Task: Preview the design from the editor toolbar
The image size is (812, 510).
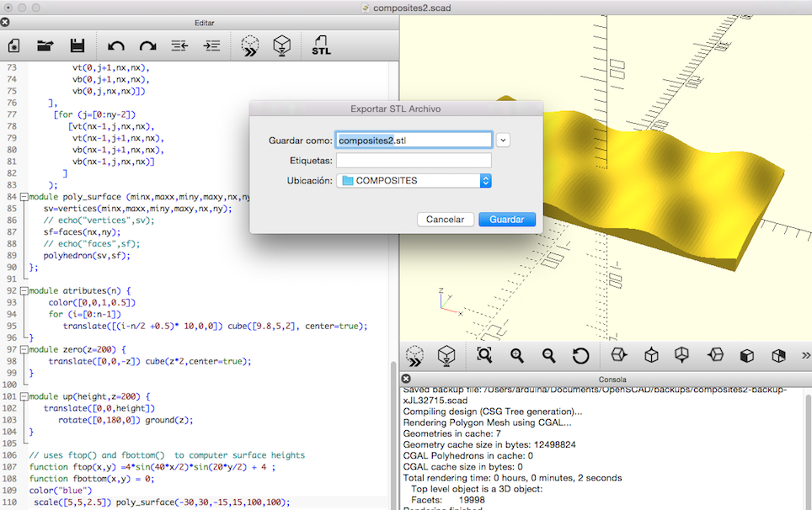Action: [250, 45]
